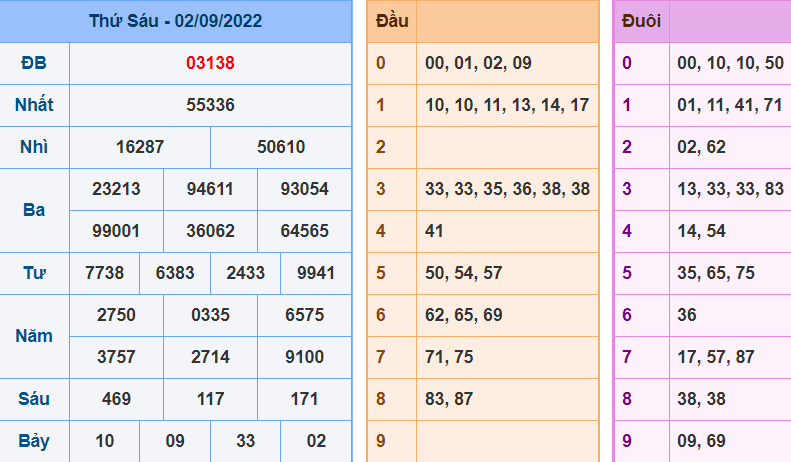Image resolution: width=791 pixels, height=462 pixels.
Task: Click Tư prize number 9941
Action: (316, 273)
